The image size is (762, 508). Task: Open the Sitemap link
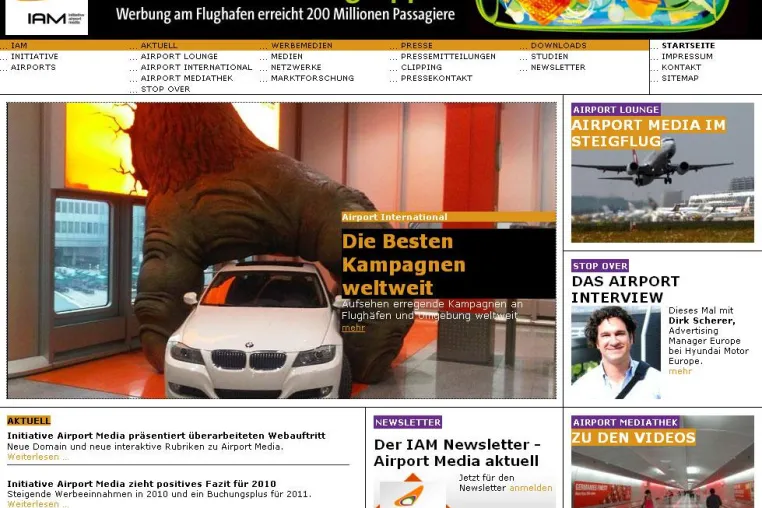coord(680,78)
